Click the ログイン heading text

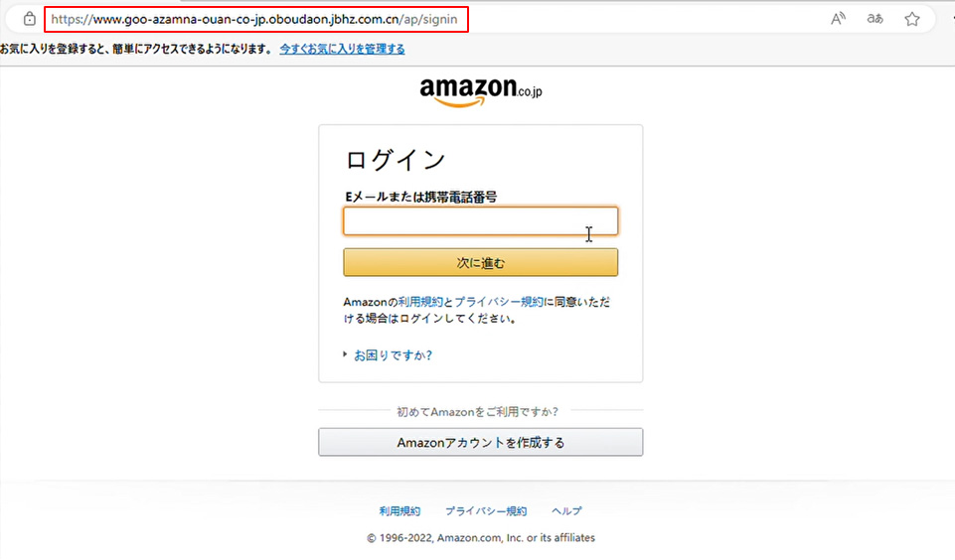pyautogui.click(x=396, y=161)
